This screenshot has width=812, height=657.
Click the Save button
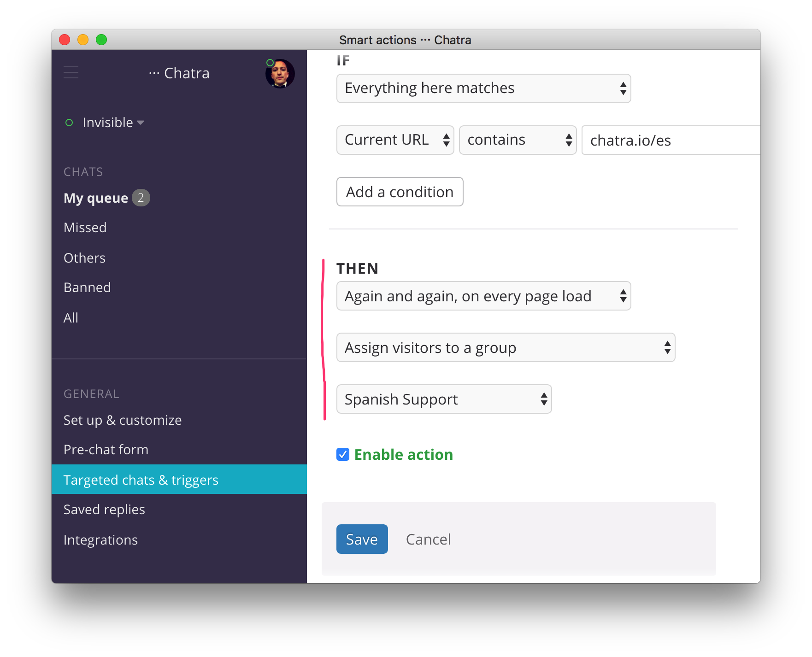coord(362,539)
